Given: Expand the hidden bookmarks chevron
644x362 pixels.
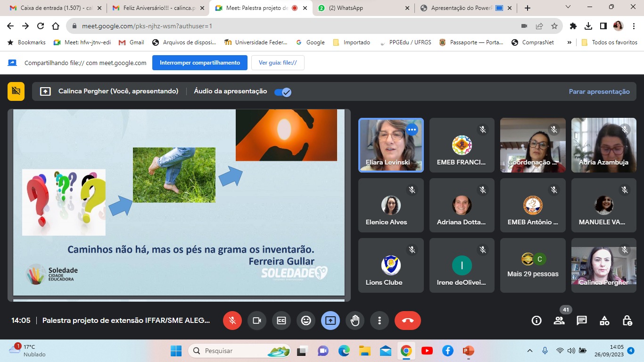Looking at the screenshot, I should click(x=569, y=42).
